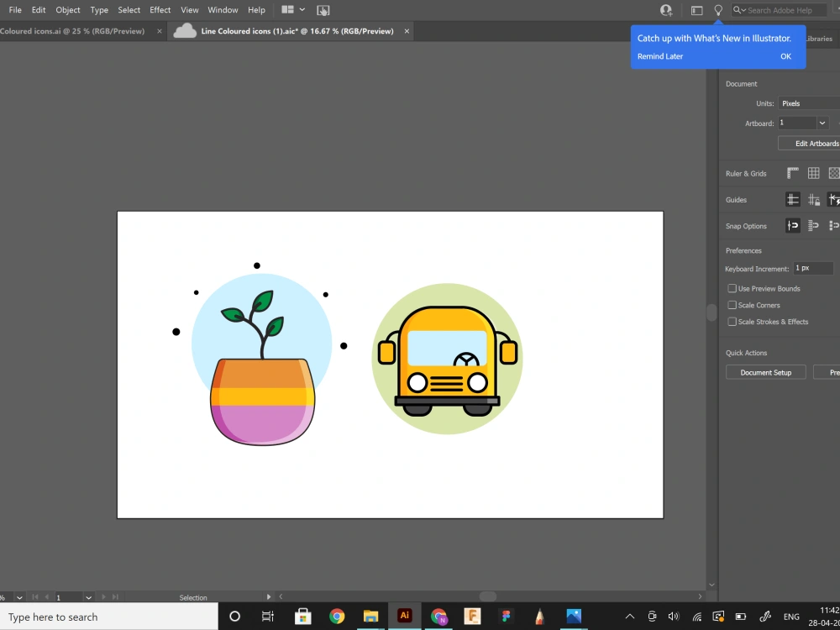Click the switch workspace icon
Viewport: 840px width, 630px height.
[696, 10]
